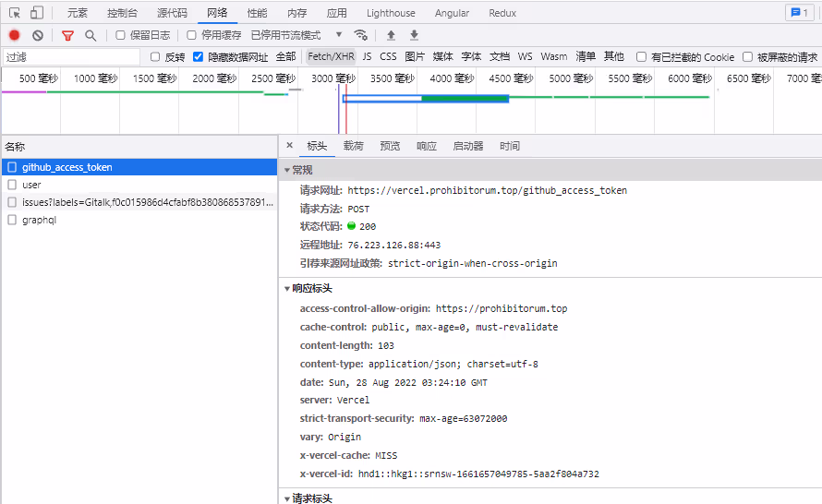Filter requests by Wasm

click(x=554, y=56)
